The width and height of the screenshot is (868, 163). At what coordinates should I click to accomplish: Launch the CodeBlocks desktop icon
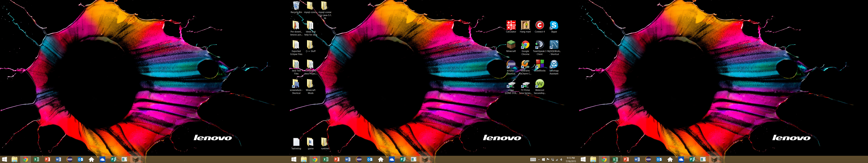tap(539, 66)
